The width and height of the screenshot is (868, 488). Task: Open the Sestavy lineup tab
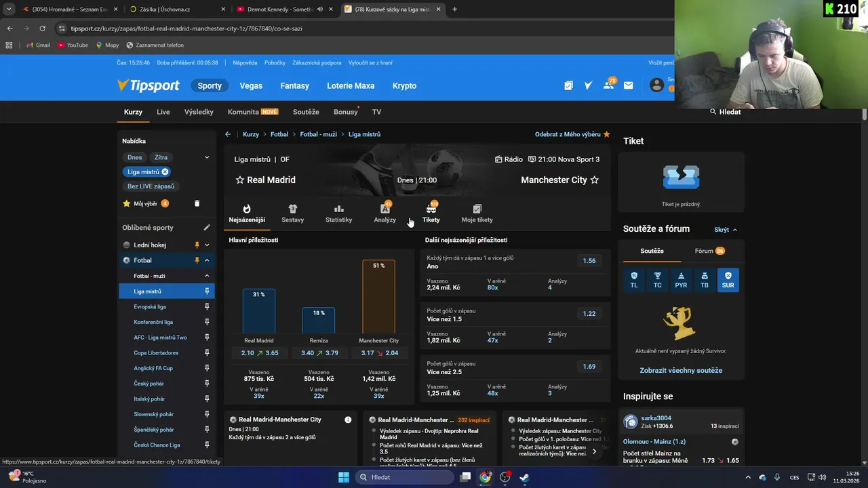point(292,213)
